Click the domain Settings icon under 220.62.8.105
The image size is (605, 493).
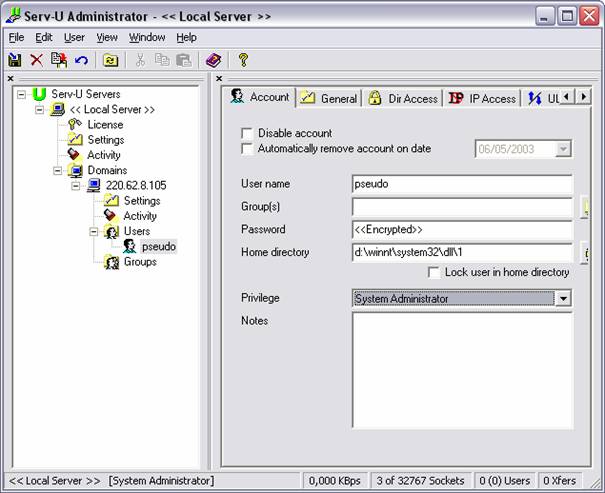pyautogui.click(x=111, y=200)
